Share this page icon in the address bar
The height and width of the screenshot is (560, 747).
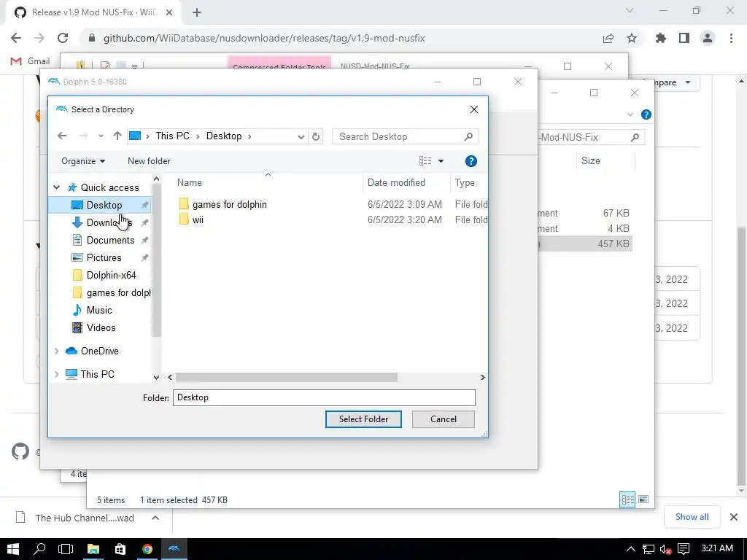coord(608,38)
